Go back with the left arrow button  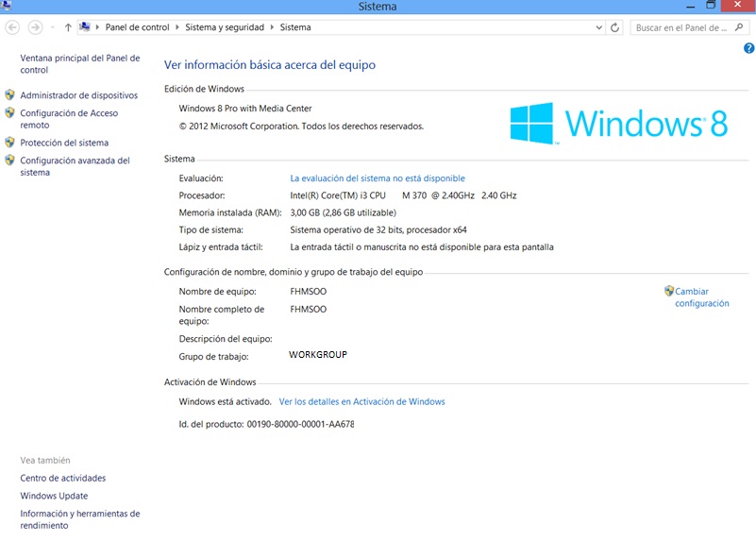point(12,27)
